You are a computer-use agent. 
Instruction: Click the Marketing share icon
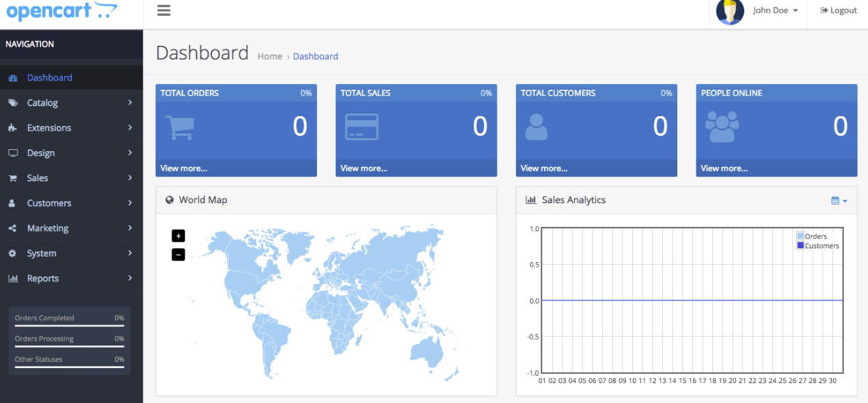[12, 229]
